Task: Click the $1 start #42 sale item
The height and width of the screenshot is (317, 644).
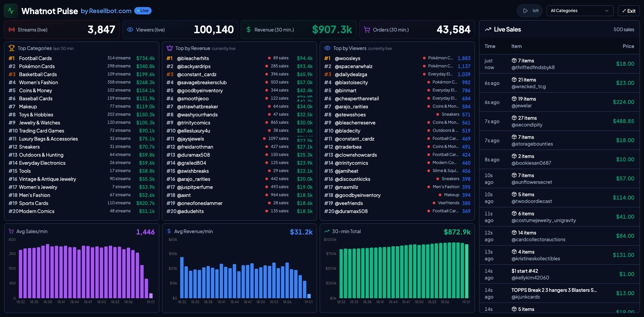Action: point(525,271)
